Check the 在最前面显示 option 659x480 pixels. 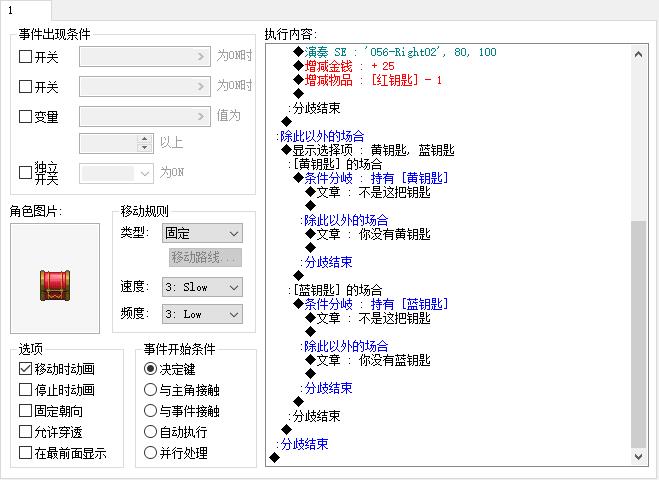[25, 453]
